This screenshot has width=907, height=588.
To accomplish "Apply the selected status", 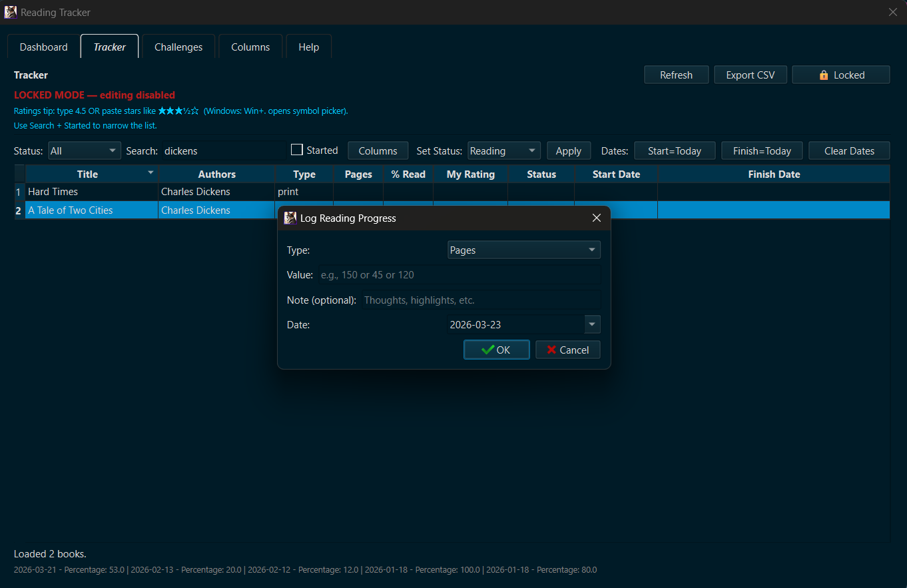I will (x=569, y=150).
